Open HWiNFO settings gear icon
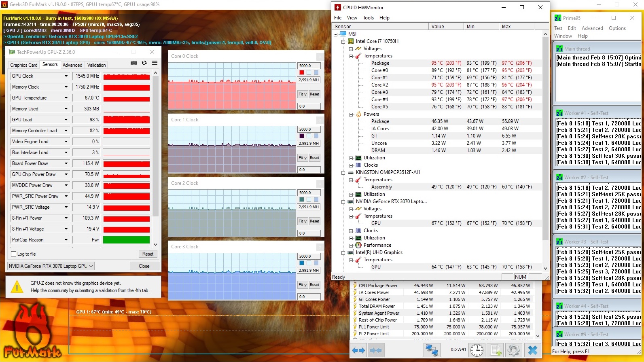Image resolution: width=644 pixels, height=362 pixels. coord(514,350)
